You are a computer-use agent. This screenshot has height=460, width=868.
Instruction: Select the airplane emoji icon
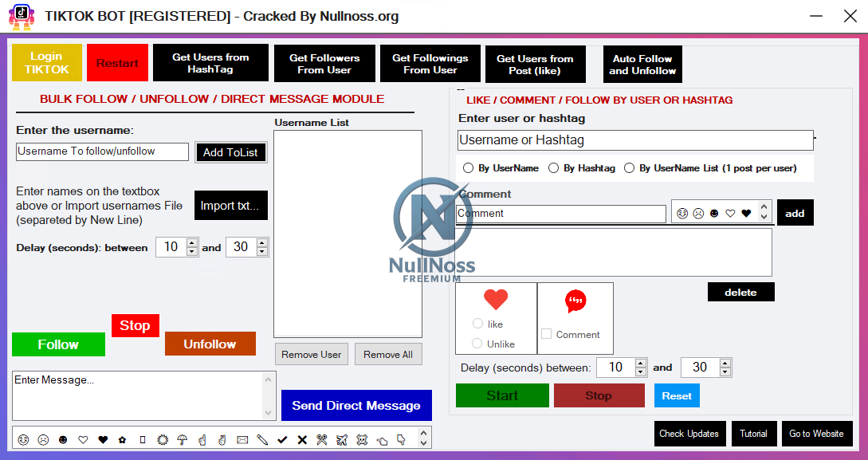pyautogui.click(x=342, y=438)
